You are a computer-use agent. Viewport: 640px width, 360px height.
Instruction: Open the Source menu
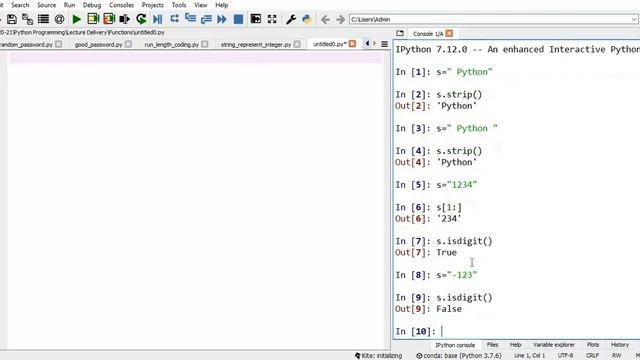[47, 5]
